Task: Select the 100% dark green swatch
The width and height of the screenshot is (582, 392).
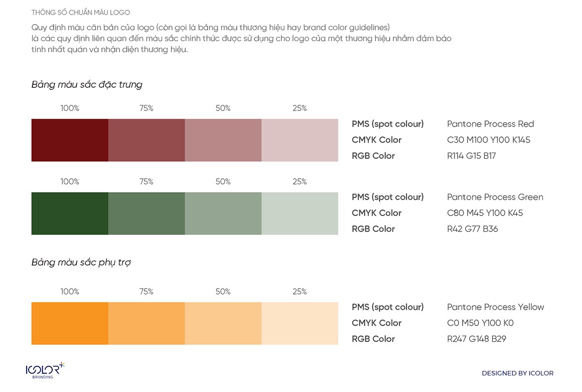Action: pyautogui.click(x=70, y=213)
